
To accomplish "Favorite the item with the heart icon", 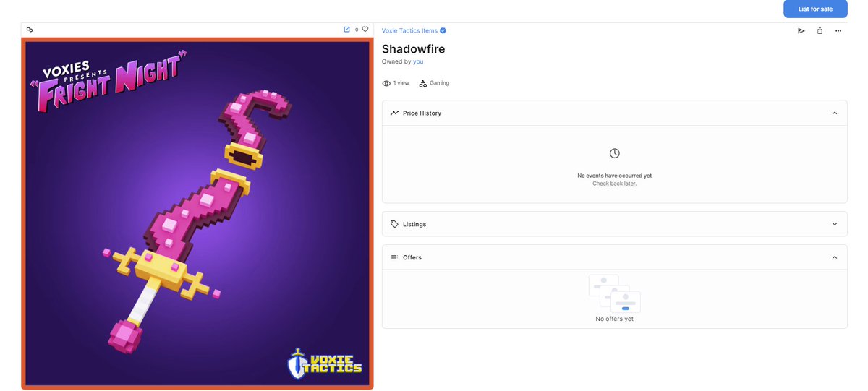I will 365,30.
